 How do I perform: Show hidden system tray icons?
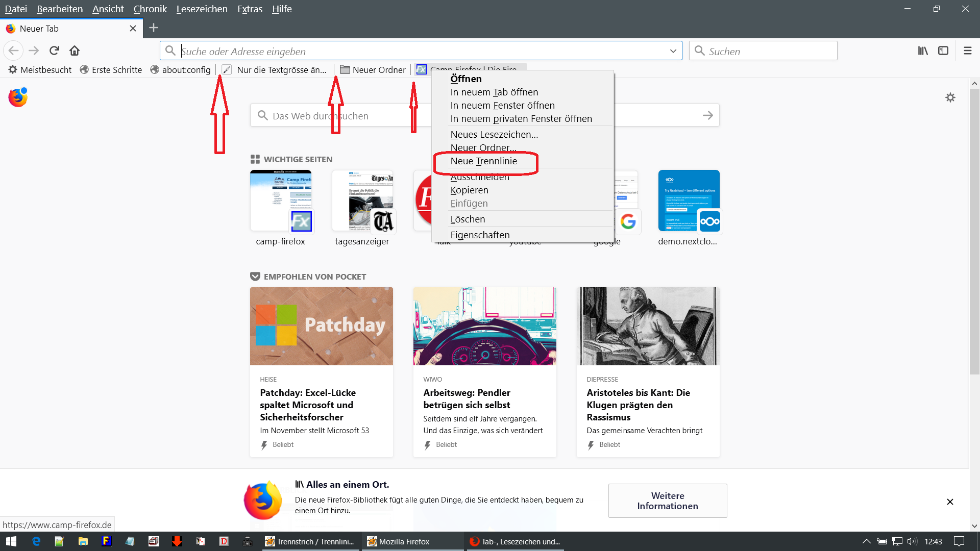[x=866, y=541]
